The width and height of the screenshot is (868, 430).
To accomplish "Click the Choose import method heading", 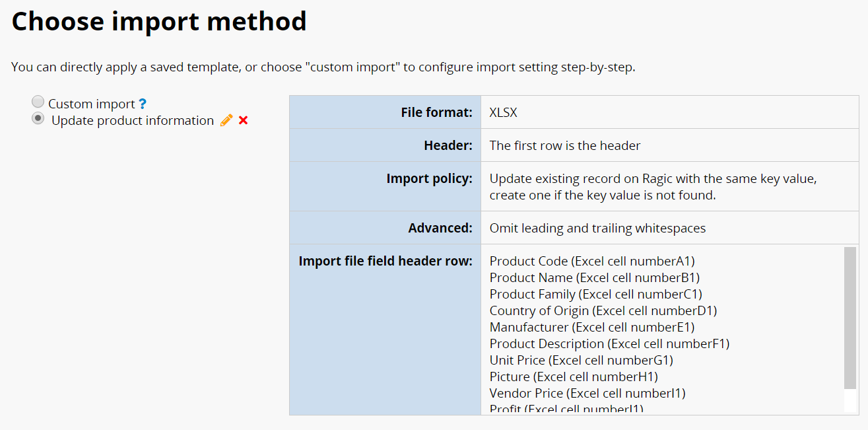I will (x=159, y=21).
